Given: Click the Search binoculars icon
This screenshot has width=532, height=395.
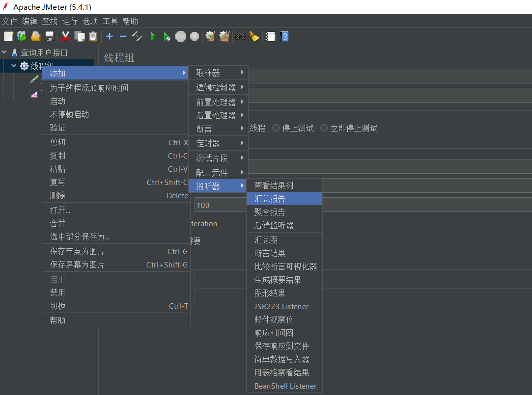Looking at the screenshot, I should (241, 36).
